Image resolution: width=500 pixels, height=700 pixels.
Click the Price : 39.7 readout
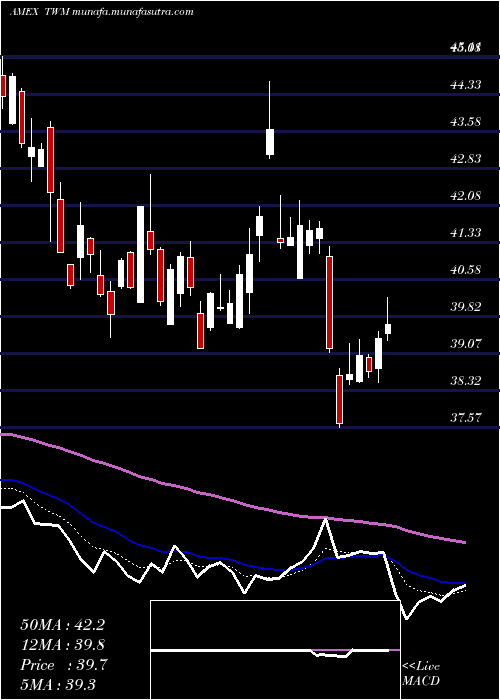click(62, 665)
